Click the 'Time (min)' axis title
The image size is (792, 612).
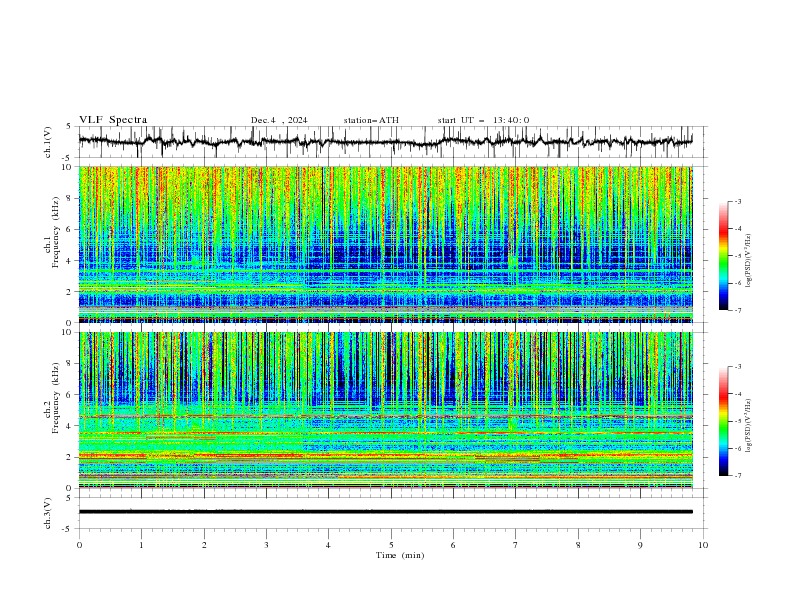[400, 555]
